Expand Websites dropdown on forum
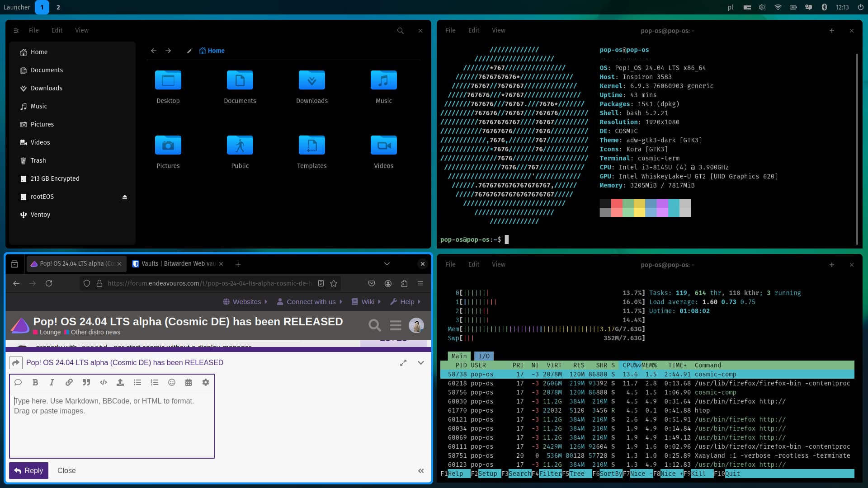Viewport: 868px width, 488px height. 245,302
